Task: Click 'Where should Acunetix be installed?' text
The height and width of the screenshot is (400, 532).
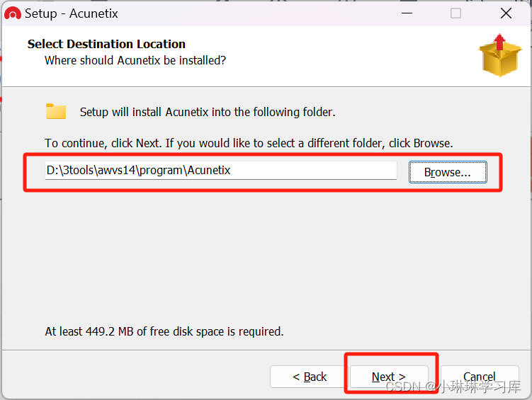Action: pos(135,60)
